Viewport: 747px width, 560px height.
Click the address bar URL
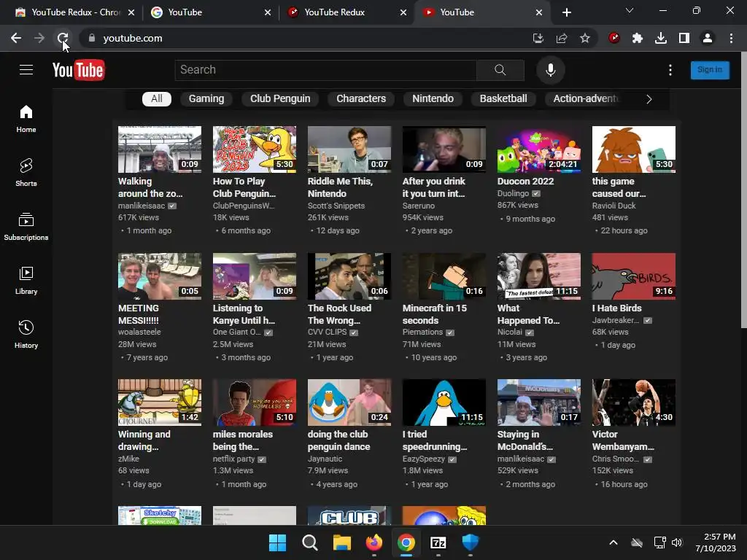coord(133,38)
